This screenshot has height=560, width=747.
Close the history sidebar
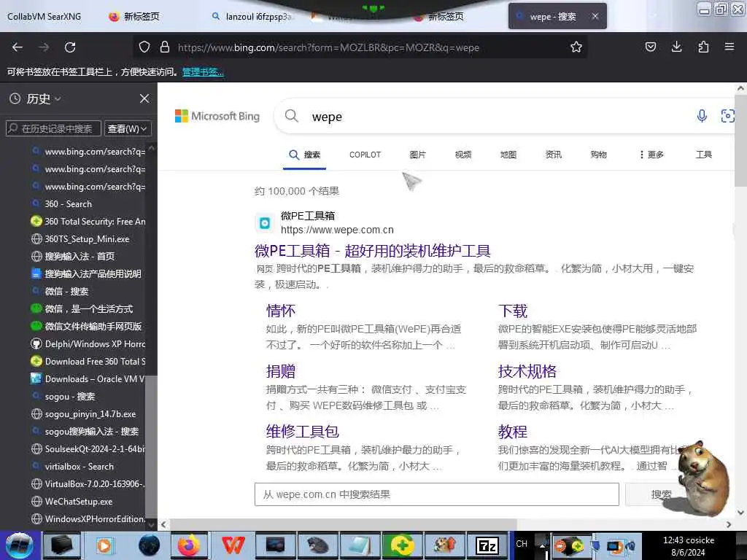tap(144, 98)
